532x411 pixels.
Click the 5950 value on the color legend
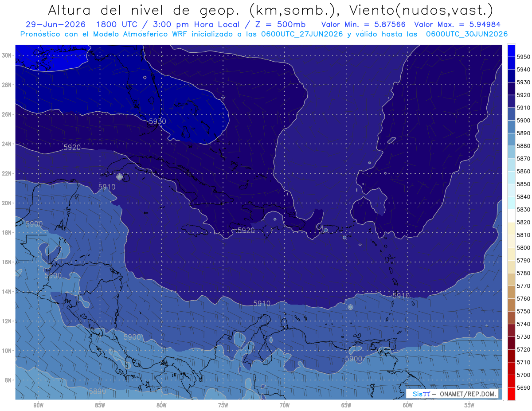pos(524,57)
